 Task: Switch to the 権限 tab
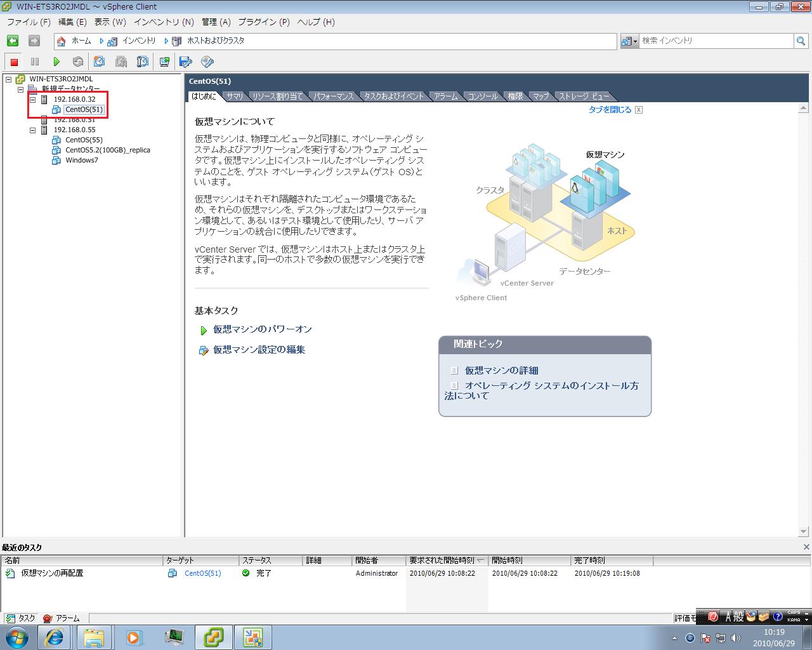(515, 96)
